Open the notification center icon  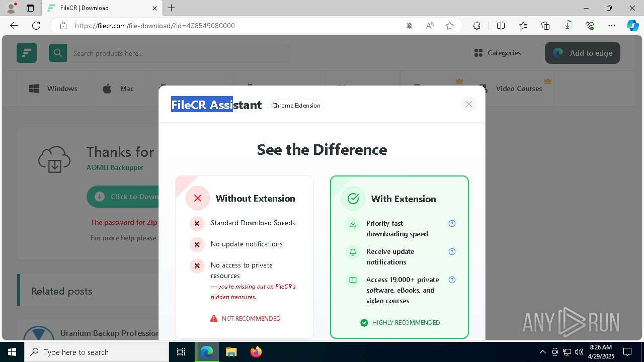[627, 352]
